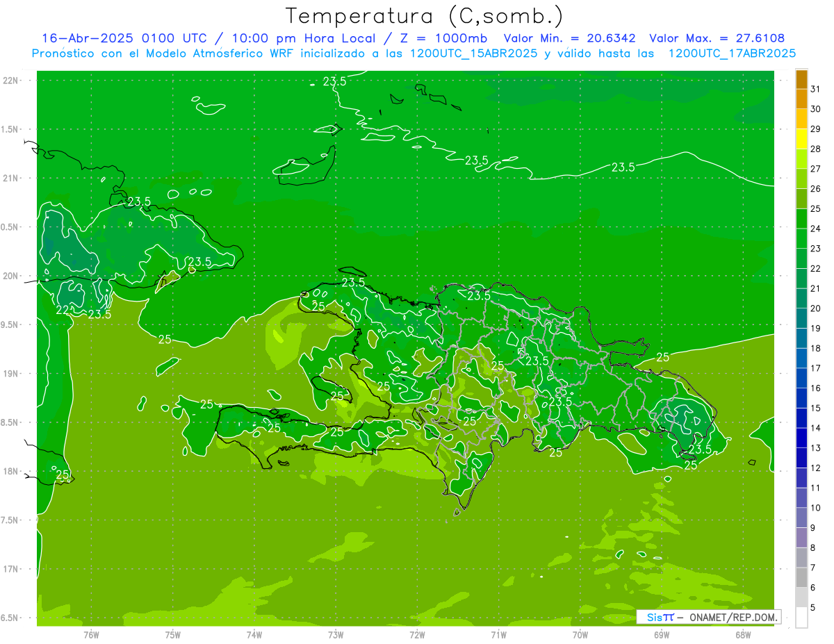
Task: Click the 73W longitude axis label
Action: (336, 635)
